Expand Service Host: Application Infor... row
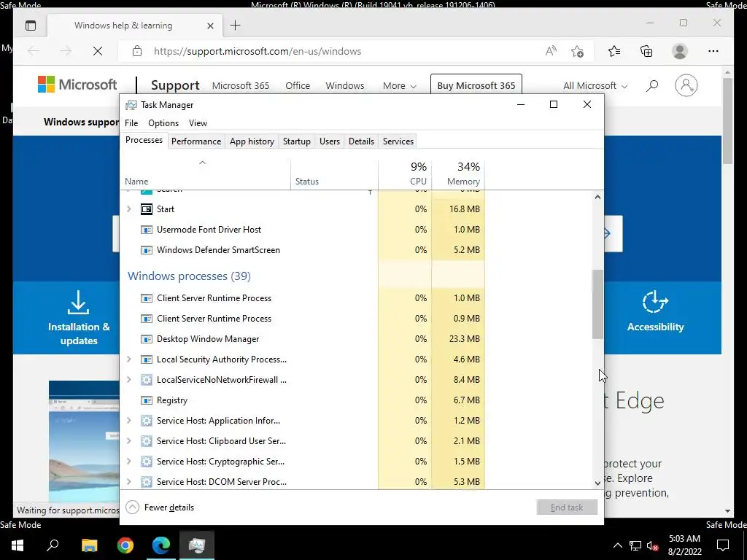The width and height of the screenshot is (747, 560). [128, 421]
